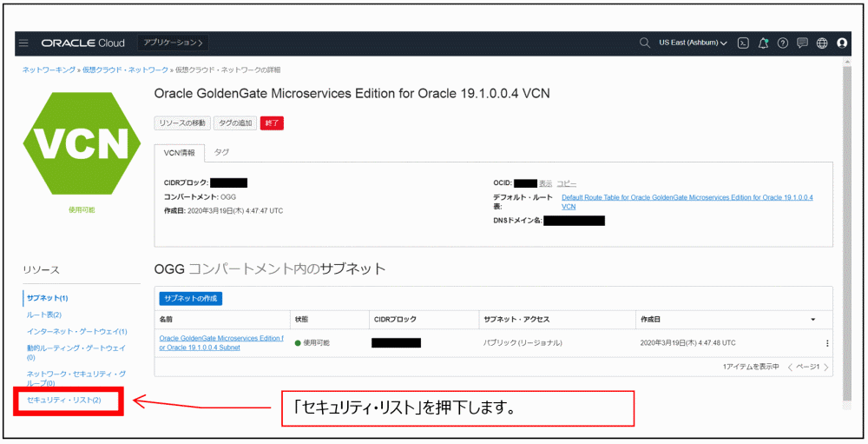This screenshot has width=868, height=444.
Task: Click the 名前 column header
Action: 166,320
